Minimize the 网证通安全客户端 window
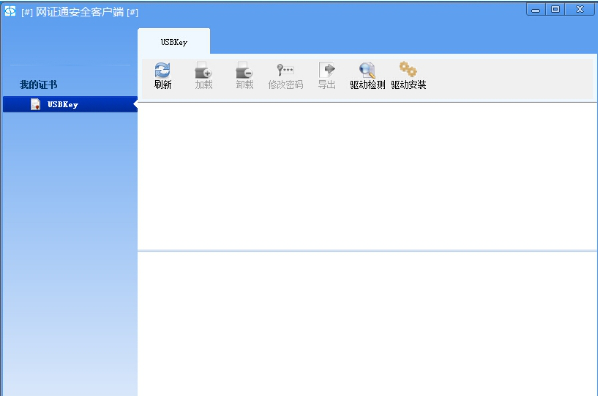 tap(536, 10)
